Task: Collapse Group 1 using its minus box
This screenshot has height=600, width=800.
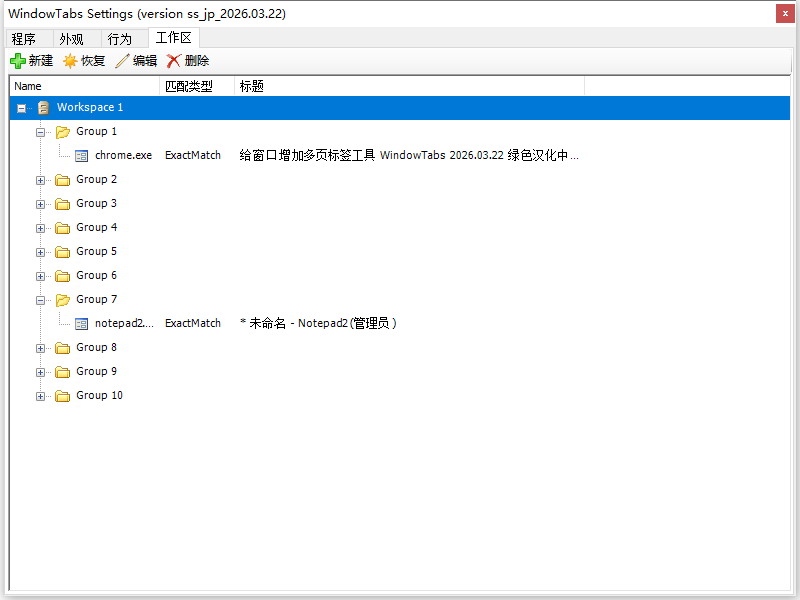Action: click(40, 131)
